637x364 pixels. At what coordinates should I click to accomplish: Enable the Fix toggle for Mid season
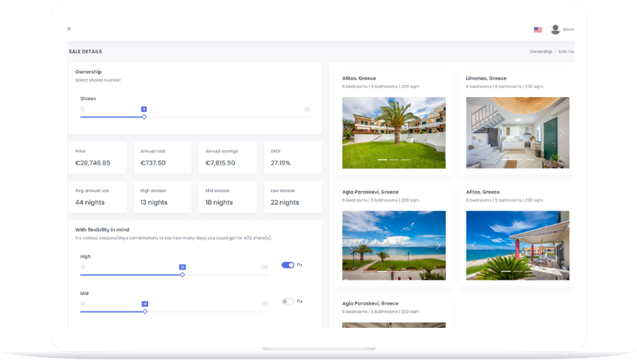287,302
